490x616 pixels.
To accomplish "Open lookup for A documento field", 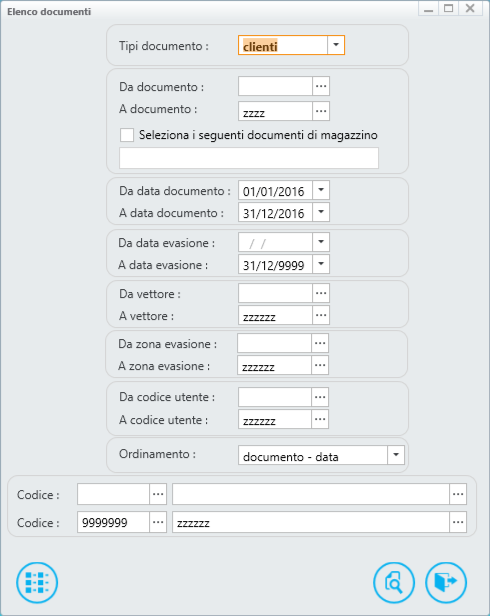I will (x=321, y=111).
